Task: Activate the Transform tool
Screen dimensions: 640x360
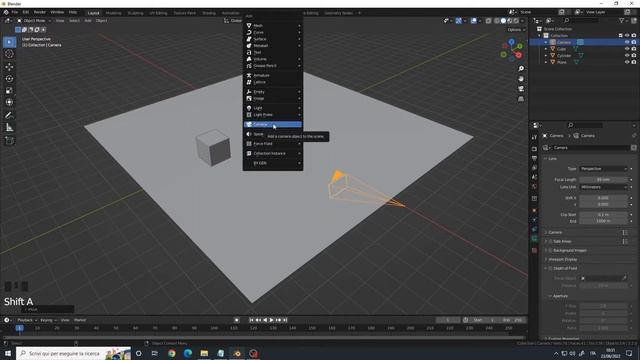Action: coord(9,102)
